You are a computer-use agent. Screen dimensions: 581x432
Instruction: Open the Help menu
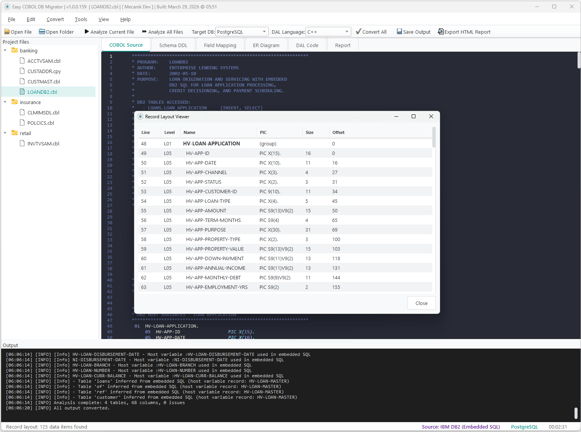125,19
